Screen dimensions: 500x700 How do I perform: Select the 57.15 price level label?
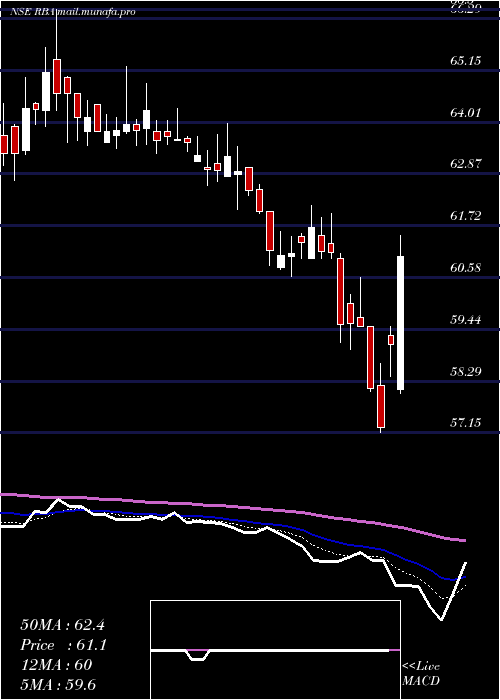tap(466, 422)
